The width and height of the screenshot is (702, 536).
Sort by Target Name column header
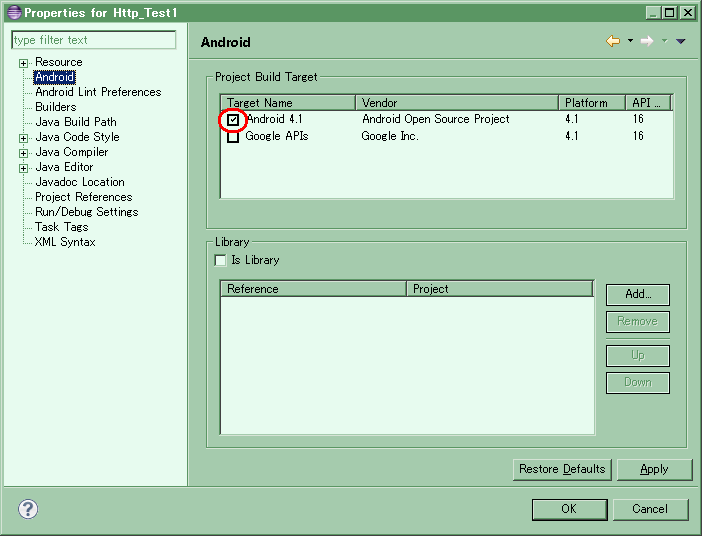(288, 103)
